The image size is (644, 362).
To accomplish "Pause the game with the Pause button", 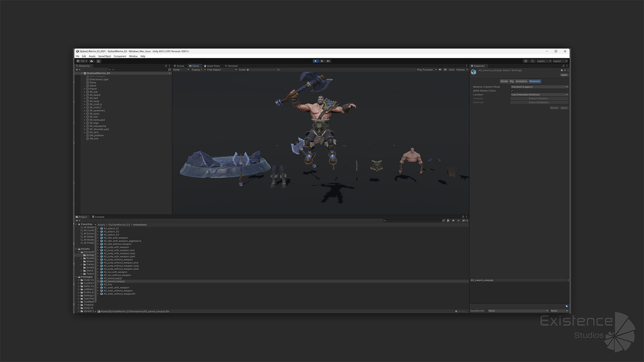I will point(322,61).
